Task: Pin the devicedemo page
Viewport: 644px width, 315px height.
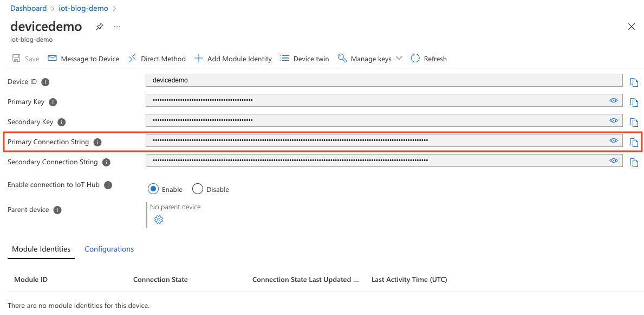Action: (x=99, y=26)
